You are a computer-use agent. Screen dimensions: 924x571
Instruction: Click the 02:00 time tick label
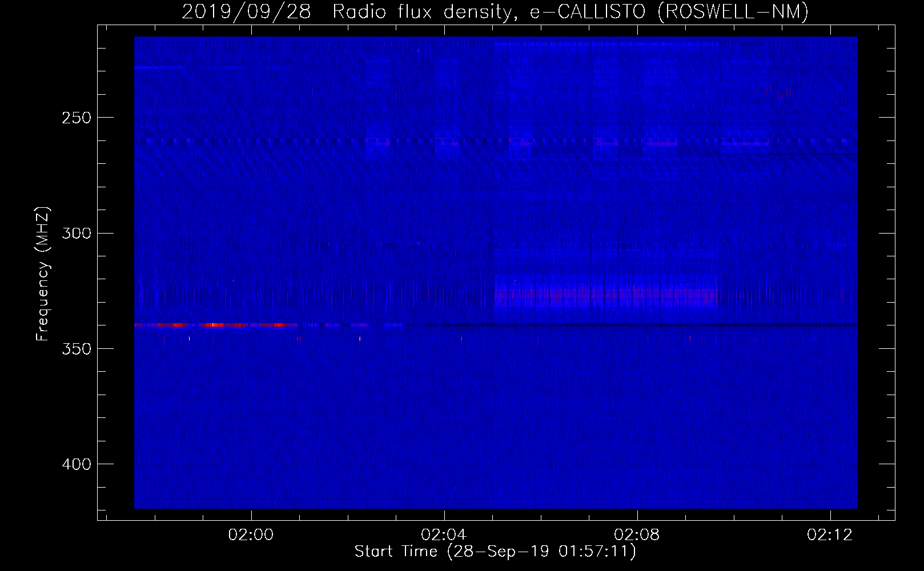point(251,534)
